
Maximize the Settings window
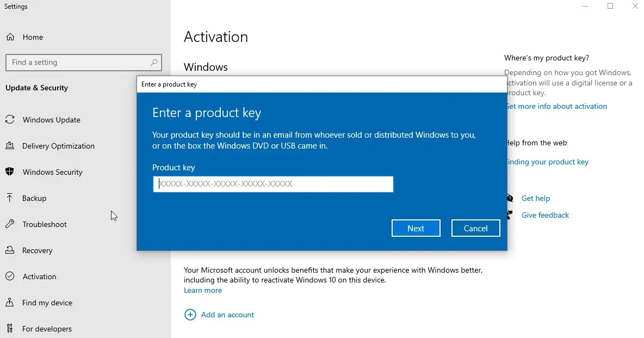coord(610,6)
